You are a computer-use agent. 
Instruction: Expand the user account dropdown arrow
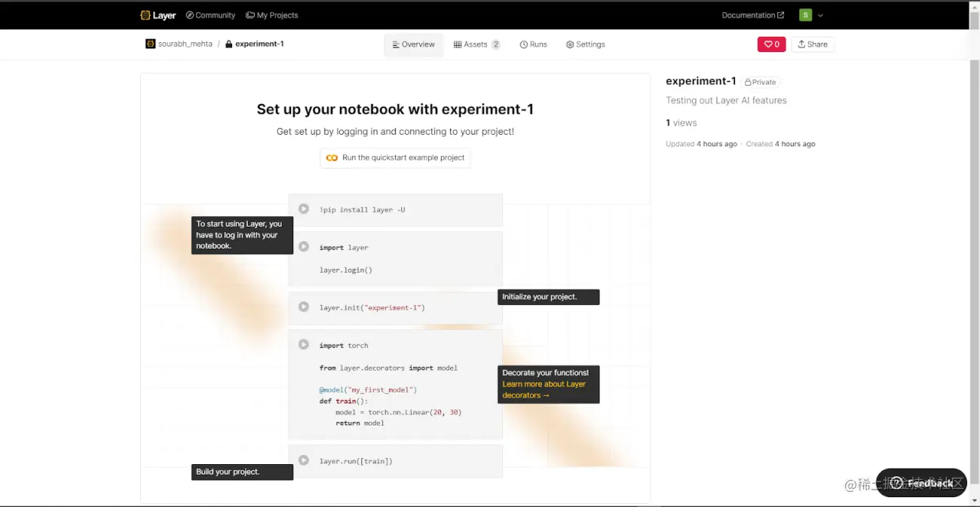click(820, 15)
